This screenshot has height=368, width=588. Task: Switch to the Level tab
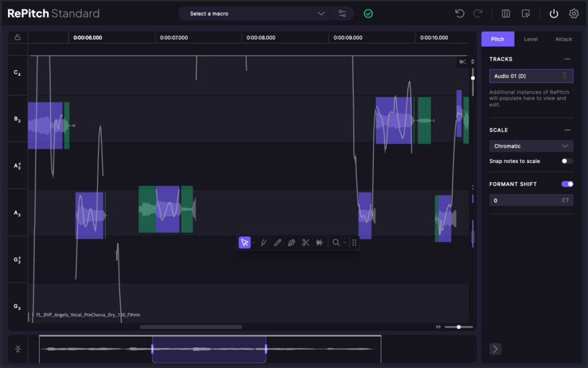pos(531,39)
